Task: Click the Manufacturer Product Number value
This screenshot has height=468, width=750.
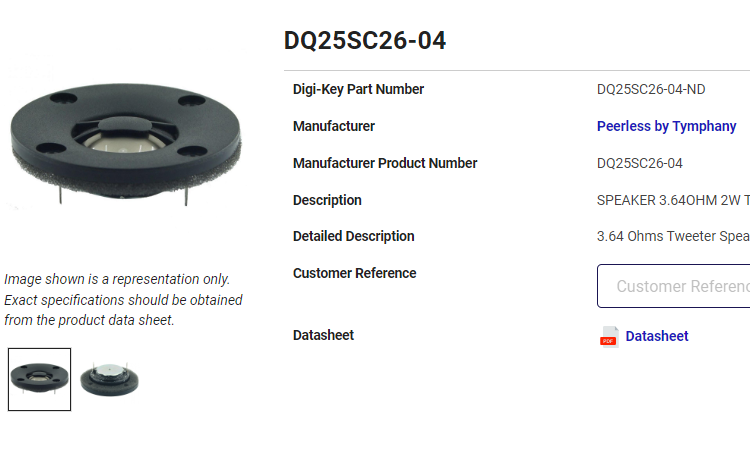Action: tap(640, 164)
